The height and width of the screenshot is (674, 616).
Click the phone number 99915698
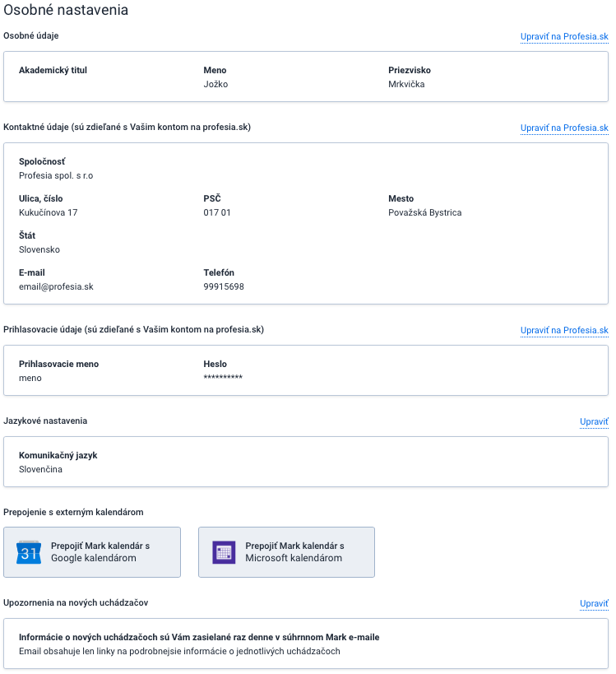pyautogui.click(x=224, y=286)
